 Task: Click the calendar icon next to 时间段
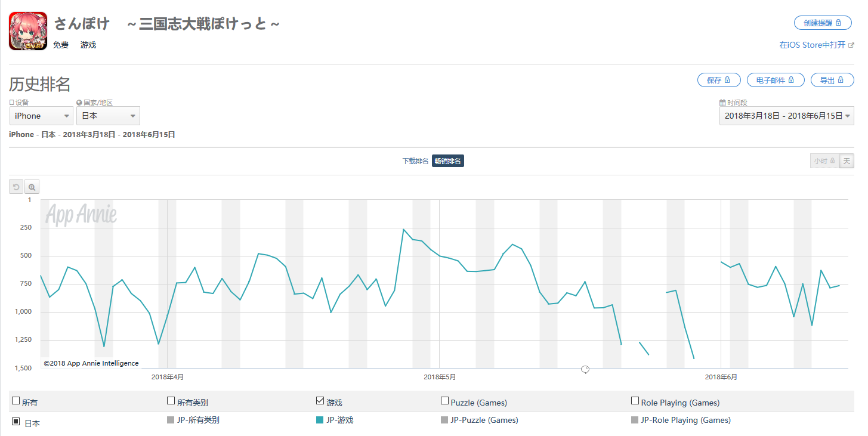tap(722, 103)
